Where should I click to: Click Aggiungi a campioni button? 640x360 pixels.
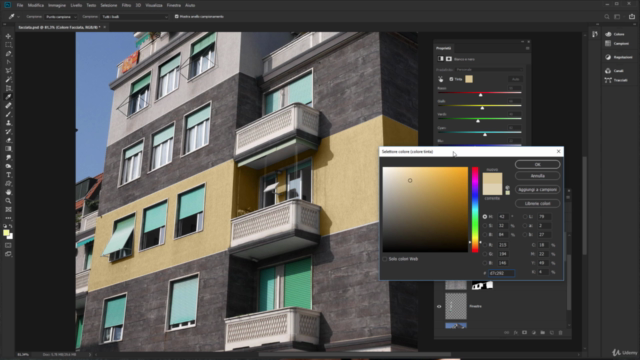coord(538,189)
